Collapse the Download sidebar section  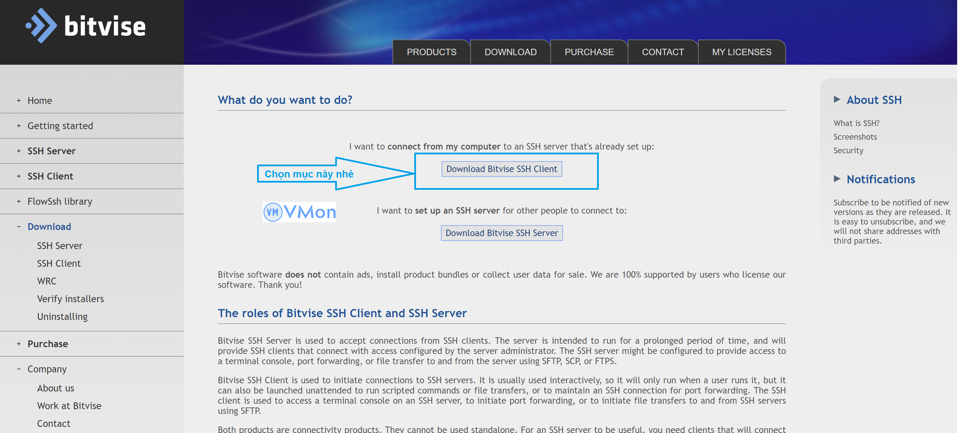pos(19,227)
